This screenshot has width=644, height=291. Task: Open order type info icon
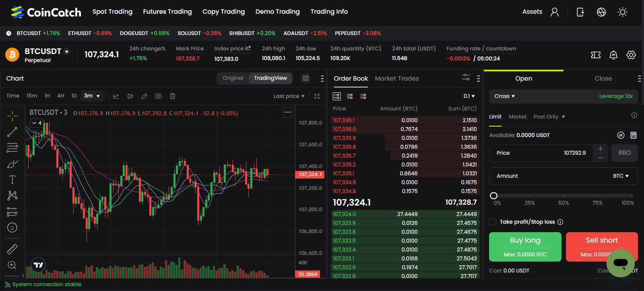coord(634,116)
